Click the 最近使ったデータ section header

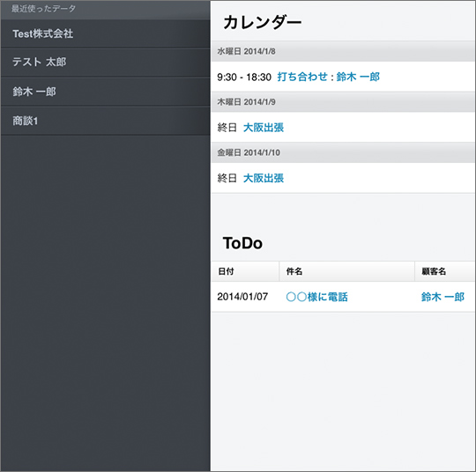click(x=43, y=9)
